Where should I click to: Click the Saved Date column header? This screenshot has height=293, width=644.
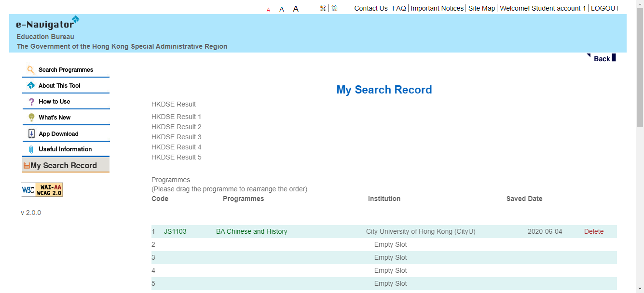click(524, 199)
